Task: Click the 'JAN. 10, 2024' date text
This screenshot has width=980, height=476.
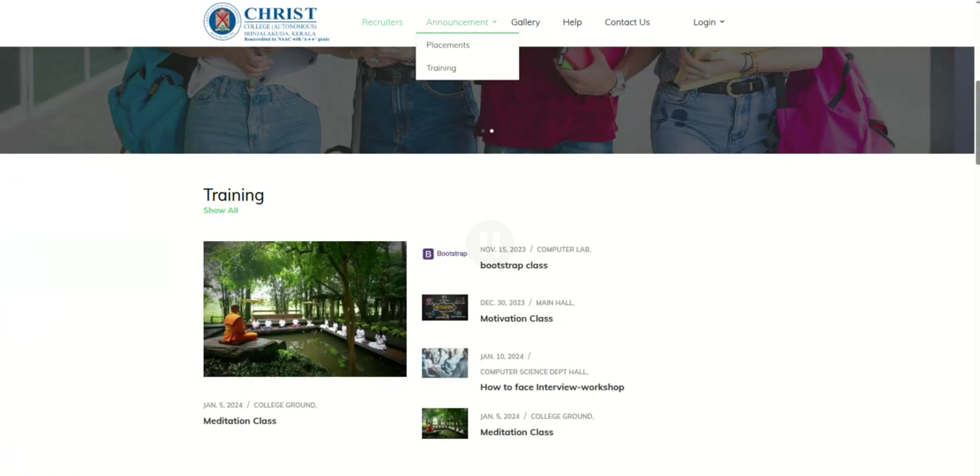Action: [x=501, y=356]
